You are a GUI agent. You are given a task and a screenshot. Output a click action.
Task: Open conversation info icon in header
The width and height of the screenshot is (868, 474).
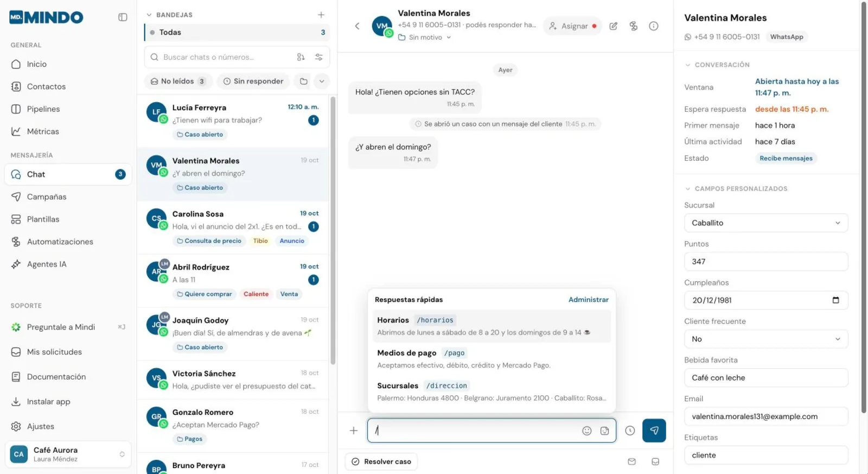click(x=654, y=26)
